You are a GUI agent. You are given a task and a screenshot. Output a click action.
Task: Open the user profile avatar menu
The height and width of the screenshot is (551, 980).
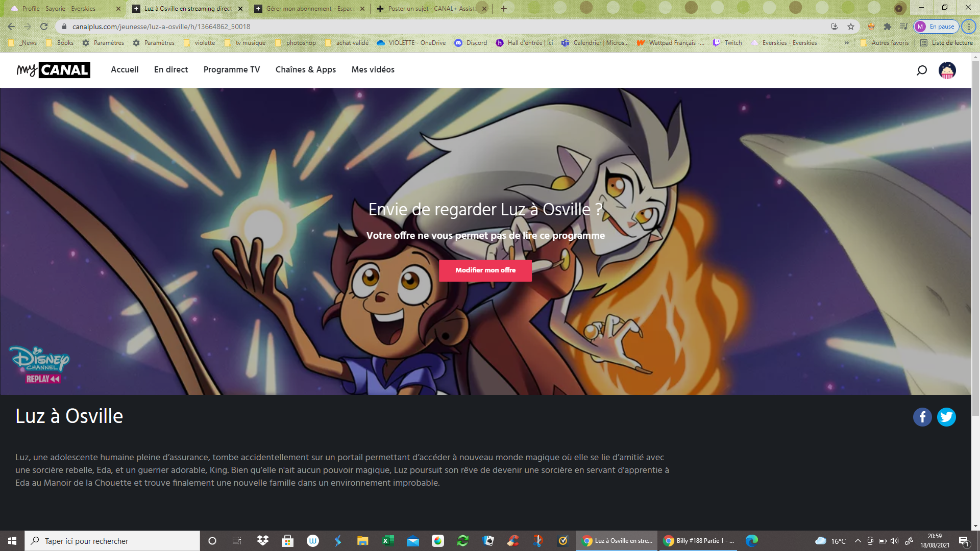tap(947, 70)
